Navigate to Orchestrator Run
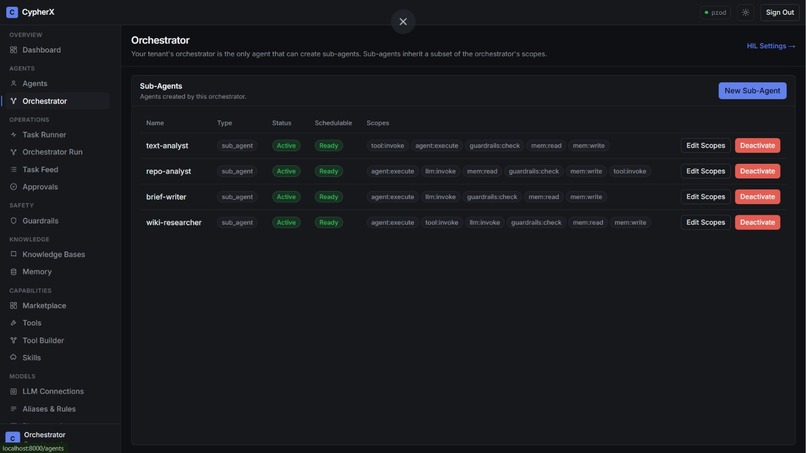The image size is (806, 453). [x=52, y=152]
